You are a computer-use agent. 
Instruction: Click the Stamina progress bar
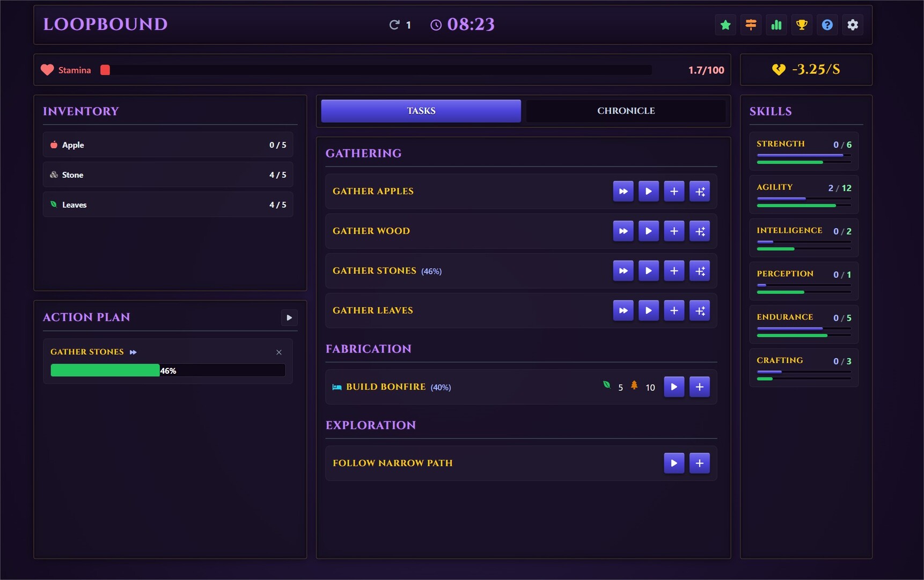coord(376,70)
